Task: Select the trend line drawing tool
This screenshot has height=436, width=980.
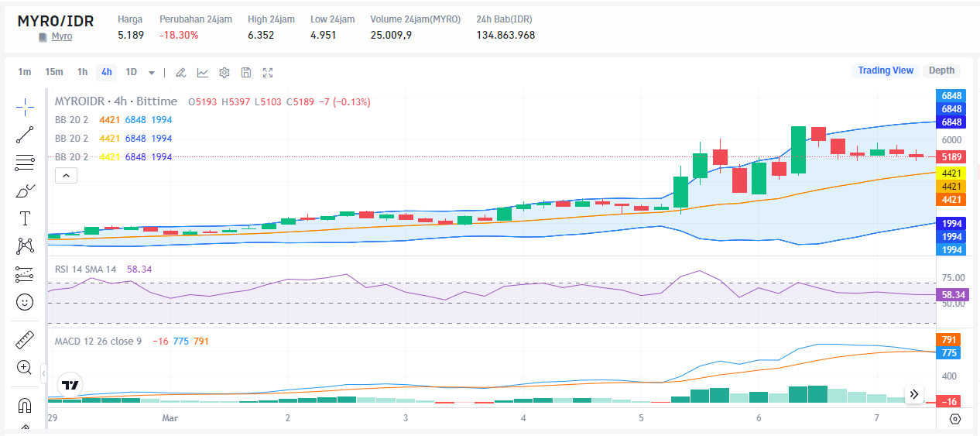Action: point(25,135)
